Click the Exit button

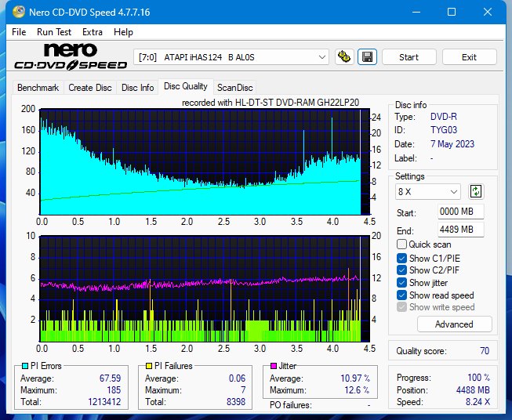pyautogui.click(x=469, y=57)
